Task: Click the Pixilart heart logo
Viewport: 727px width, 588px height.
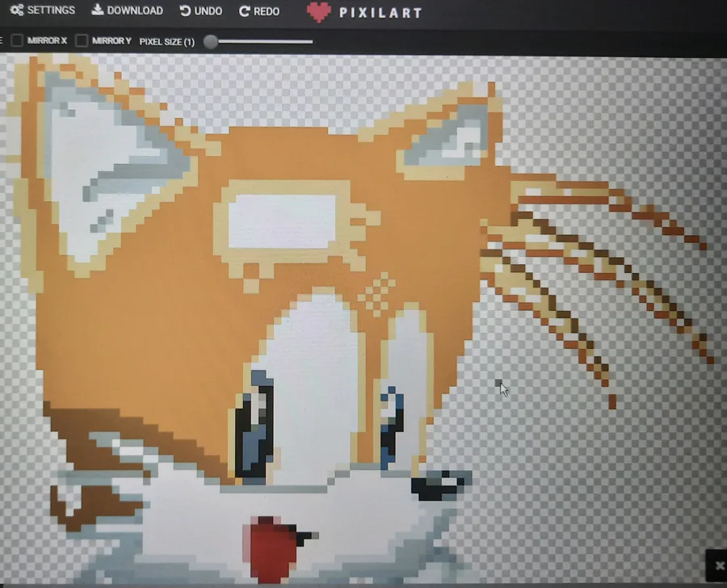Action: [318, 12]
